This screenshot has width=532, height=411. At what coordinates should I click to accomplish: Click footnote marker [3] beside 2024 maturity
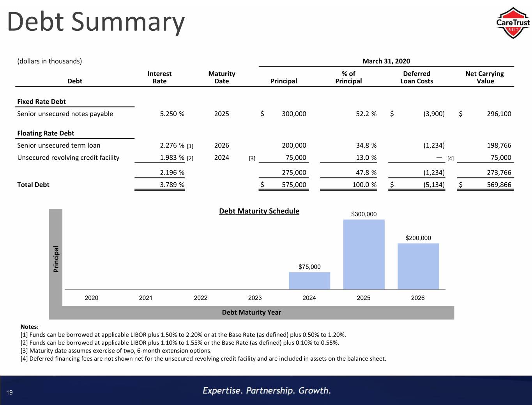[252, 158]
